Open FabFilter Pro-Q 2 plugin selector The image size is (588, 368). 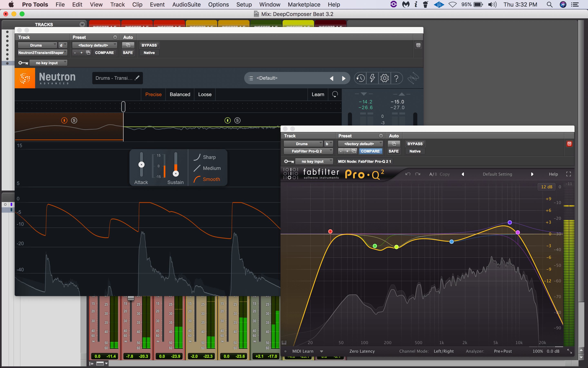[x=308, y=151]
